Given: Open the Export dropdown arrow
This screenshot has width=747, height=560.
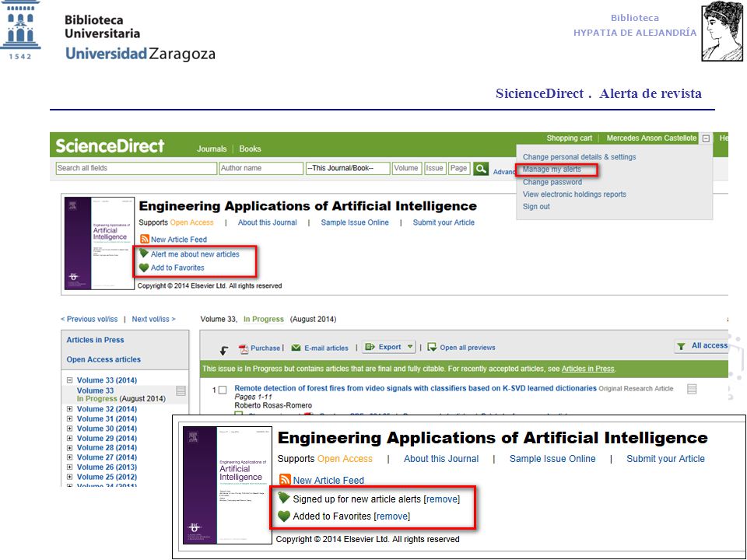Looking at the screenshot, I should point(410,347).
